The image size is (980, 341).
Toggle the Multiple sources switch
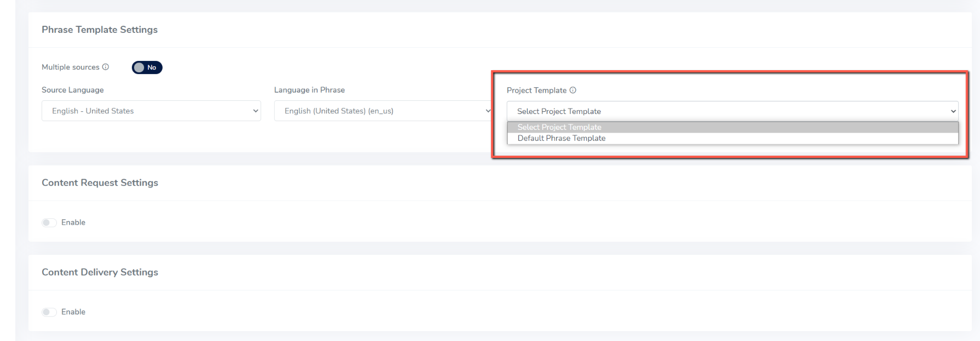point(147,67)
